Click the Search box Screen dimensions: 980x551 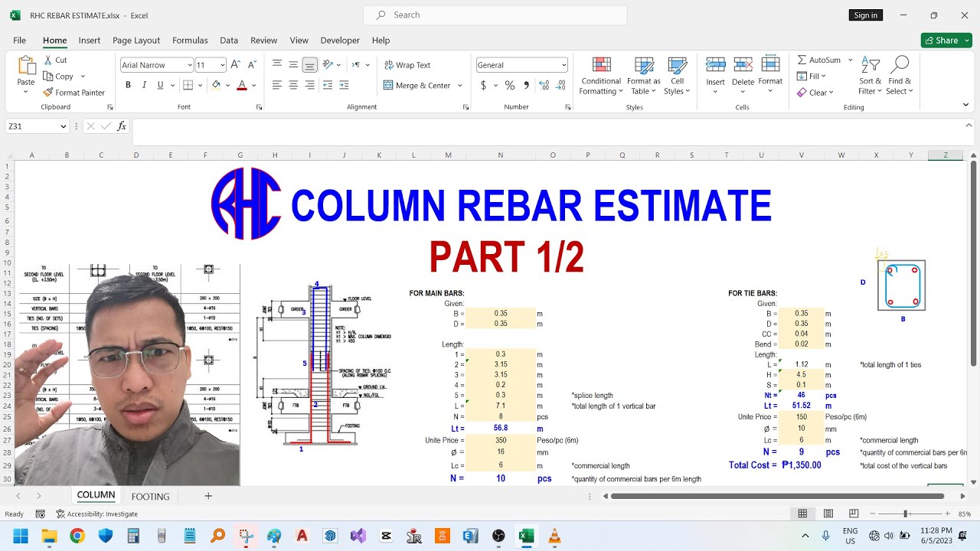495,15
